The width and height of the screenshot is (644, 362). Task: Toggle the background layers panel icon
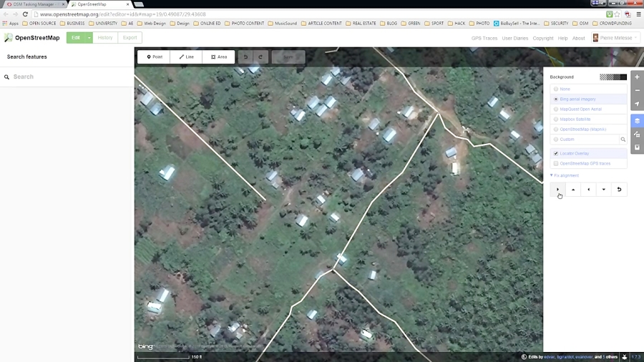pos(637,121)
